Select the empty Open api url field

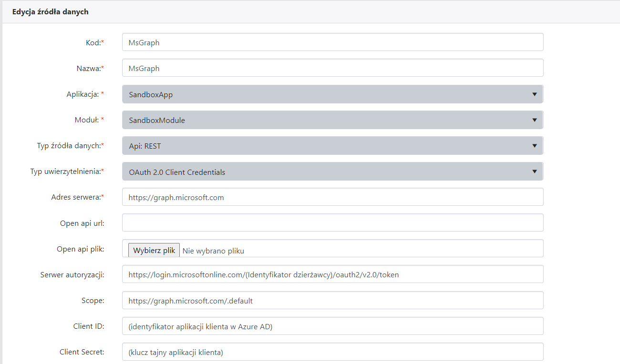[332, 223]
